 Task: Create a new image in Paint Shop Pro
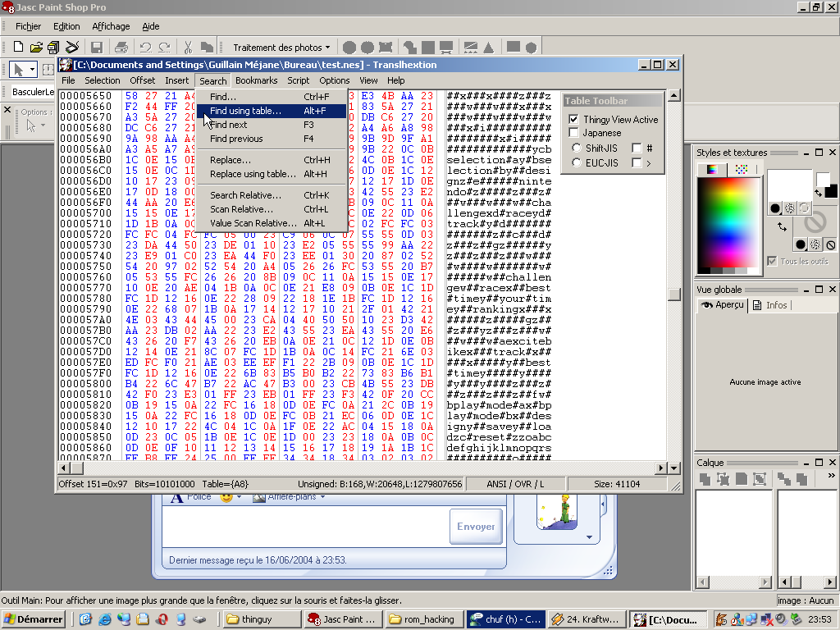point(18,47)
